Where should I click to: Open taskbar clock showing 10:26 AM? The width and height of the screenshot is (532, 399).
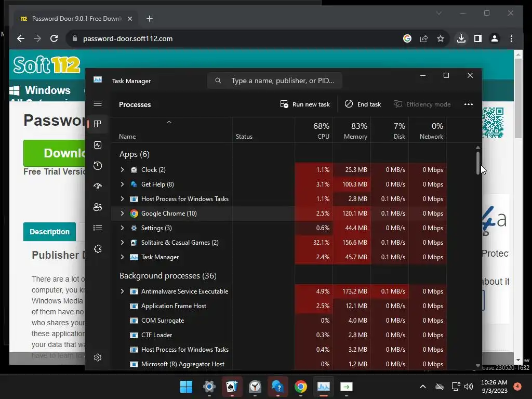[494, 387]
